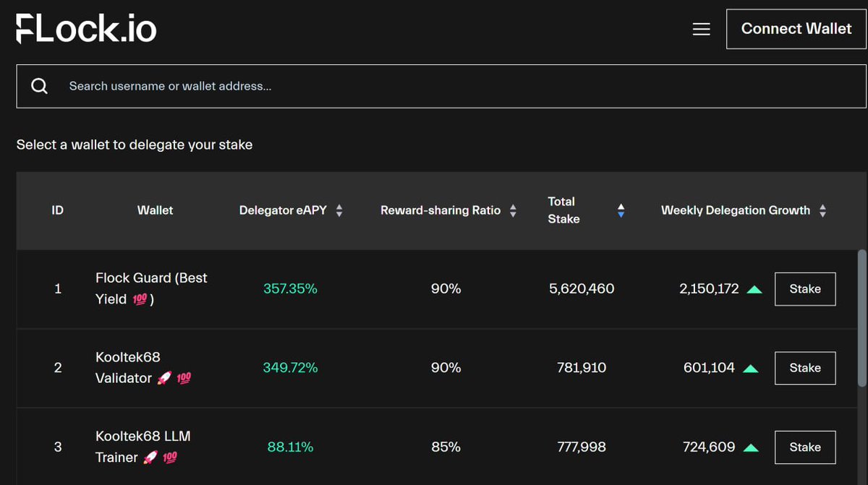The image size is (868, 485).
Task: Click the 90% ratio in Kooltek68 Validator row
Action: click(x=446, y=368)
